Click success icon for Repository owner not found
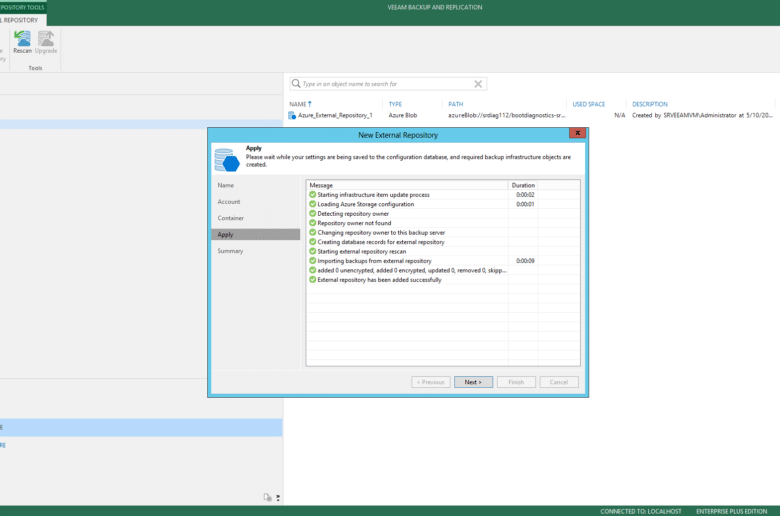 (312, 223)
